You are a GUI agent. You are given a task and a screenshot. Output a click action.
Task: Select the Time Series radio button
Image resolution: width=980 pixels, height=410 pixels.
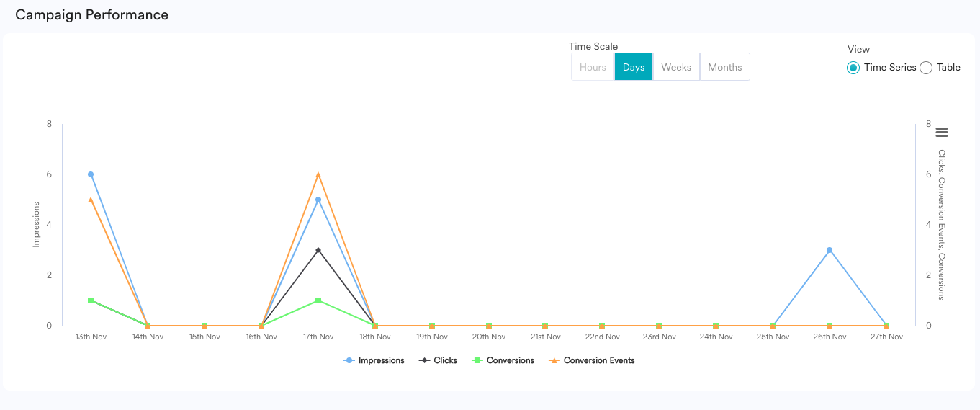853,68
